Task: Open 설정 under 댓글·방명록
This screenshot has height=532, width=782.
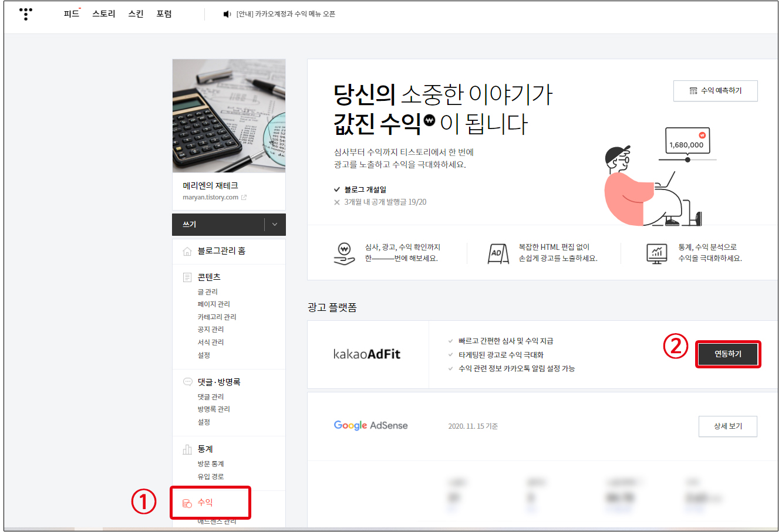Action: 204,422
